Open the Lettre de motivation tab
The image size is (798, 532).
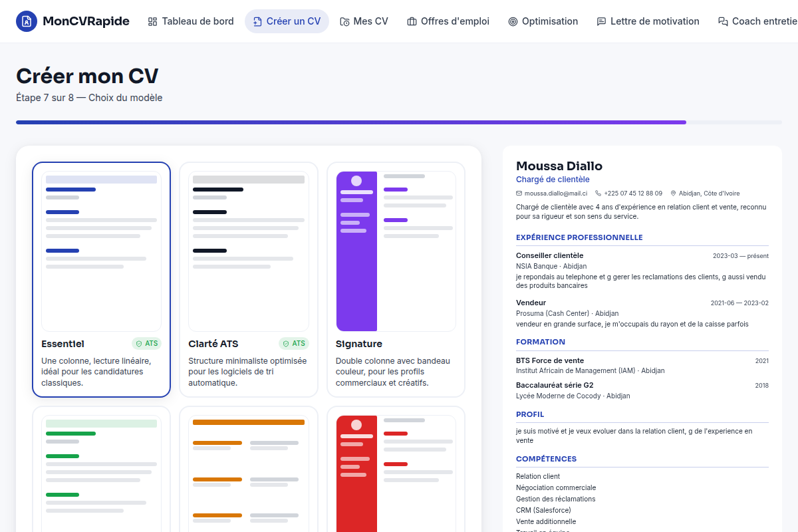point(648,21)
